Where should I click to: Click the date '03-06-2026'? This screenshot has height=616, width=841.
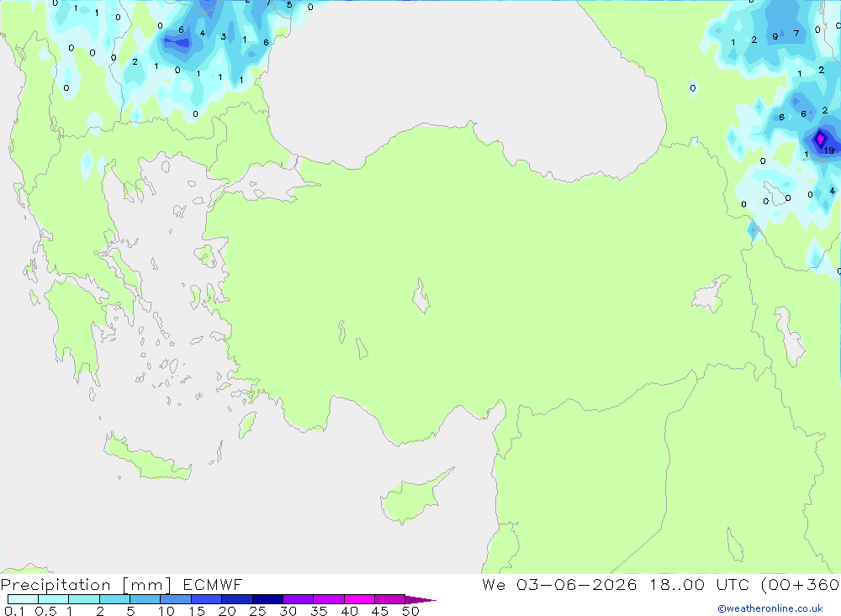pos(577,584)
